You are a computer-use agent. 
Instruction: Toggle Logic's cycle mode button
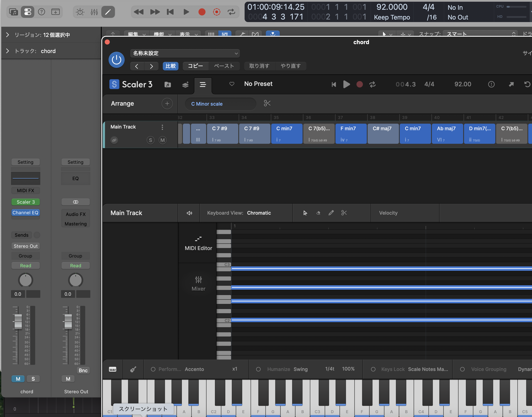[x=231, y=12]
